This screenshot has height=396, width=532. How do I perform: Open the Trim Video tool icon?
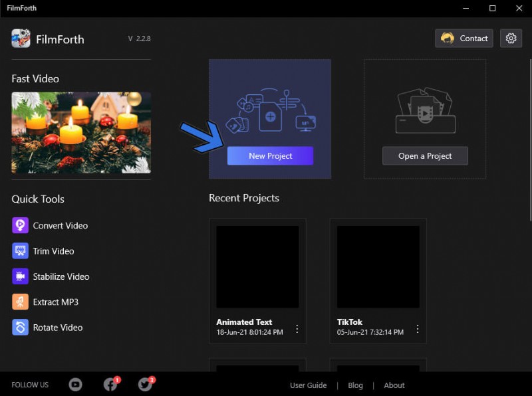20,251
